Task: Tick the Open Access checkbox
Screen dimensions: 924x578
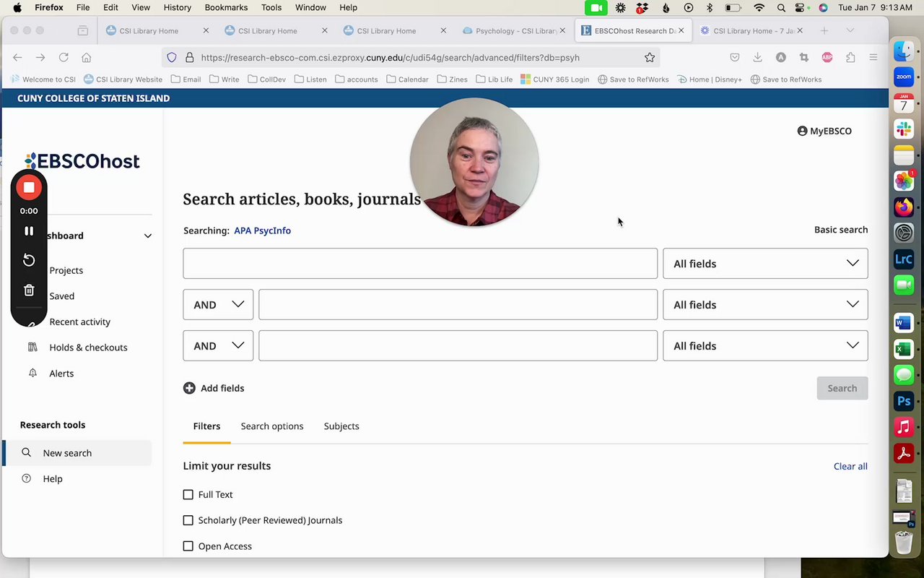Action: point(188,546)
